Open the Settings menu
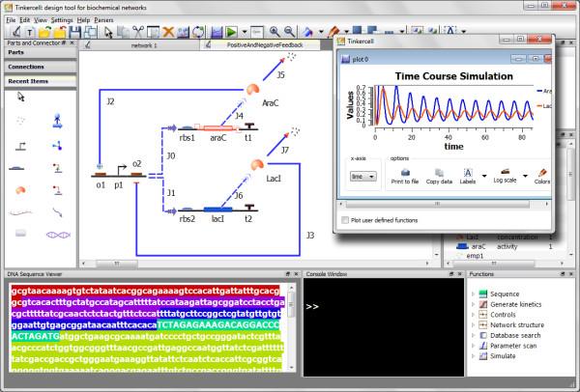The image size is (580, 392). (62, 19)
